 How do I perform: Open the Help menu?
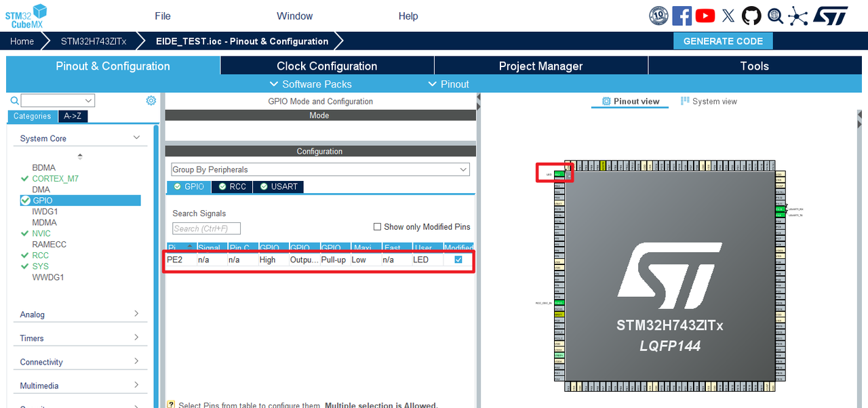click(408, 16)
